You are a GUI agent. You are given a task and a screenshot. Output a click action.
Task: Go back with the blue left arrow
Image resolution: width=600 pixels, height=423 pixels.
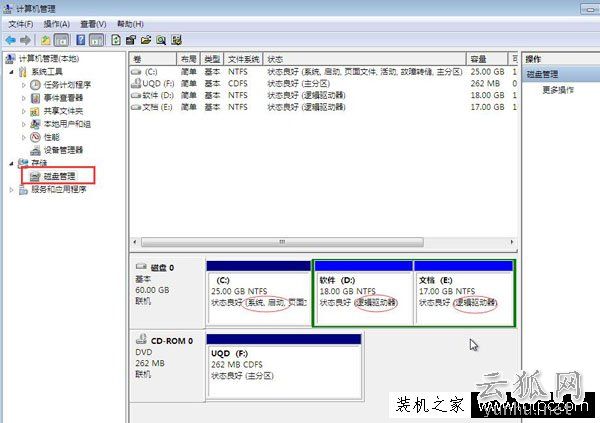(10, 40)
